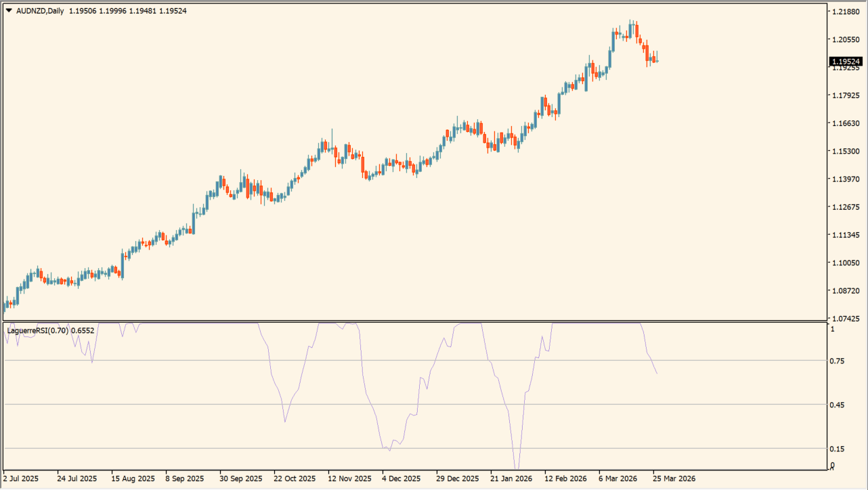Select the 2 Jul 2025 date marker

pos(21,478)
